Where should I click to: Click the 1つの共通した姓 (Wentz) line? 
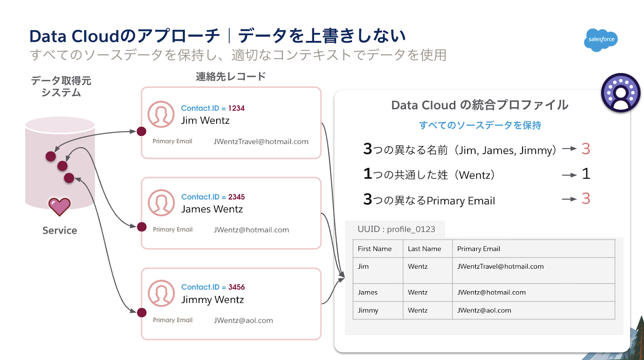pos(429,175)
